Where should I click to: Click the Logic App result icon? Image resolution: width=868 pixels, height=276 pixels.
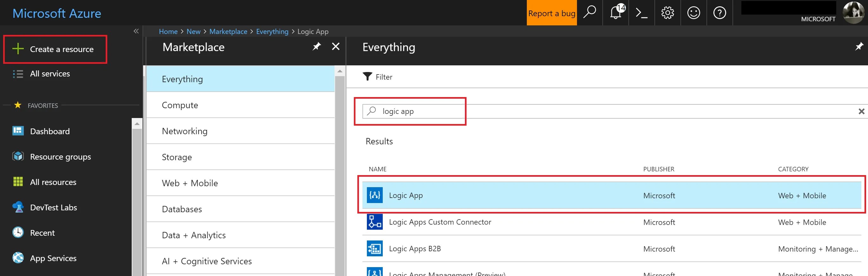click(375, 195)
